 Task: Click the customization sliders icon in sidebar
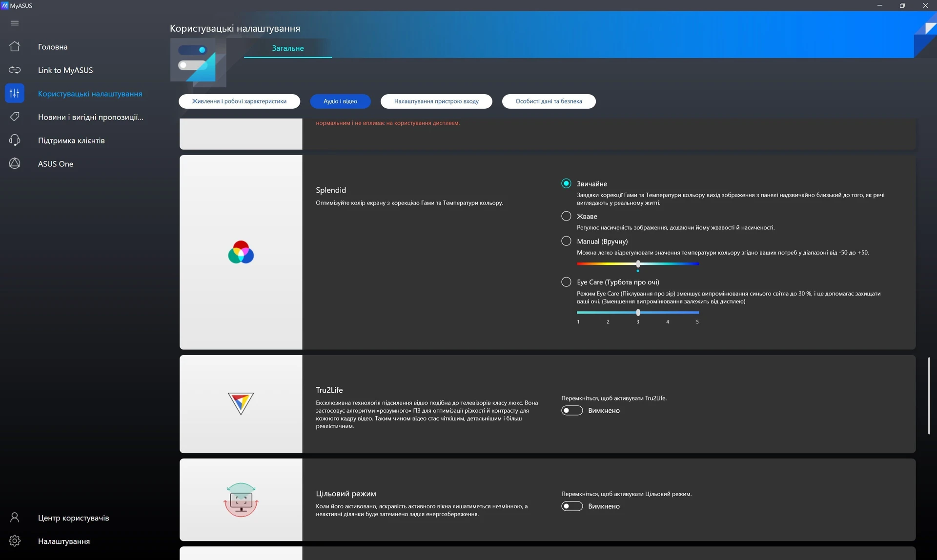coord(15,93)
